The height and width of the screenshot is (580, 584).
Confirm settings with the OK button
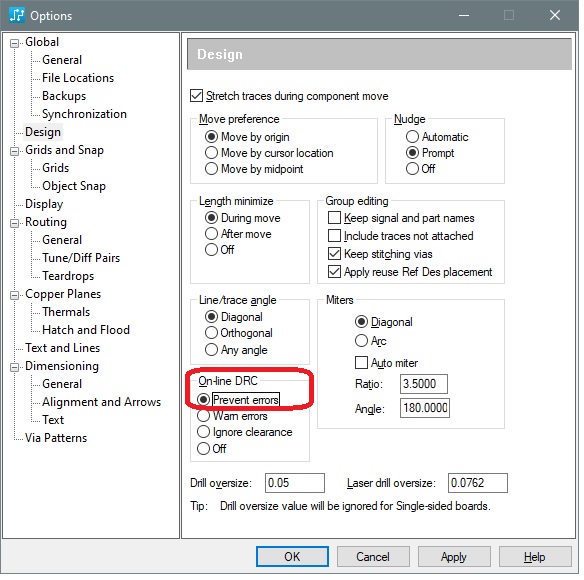point(292,557)
